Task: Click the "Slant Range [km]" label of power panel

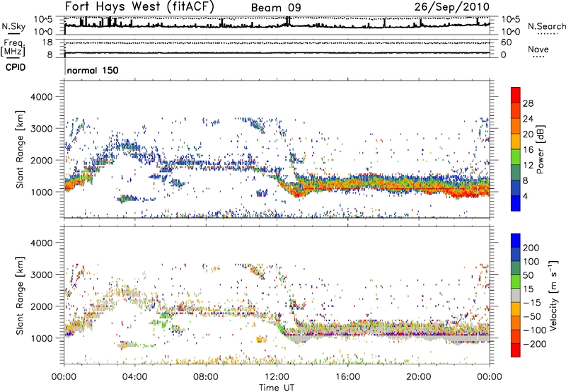Action: click(20, 149)
